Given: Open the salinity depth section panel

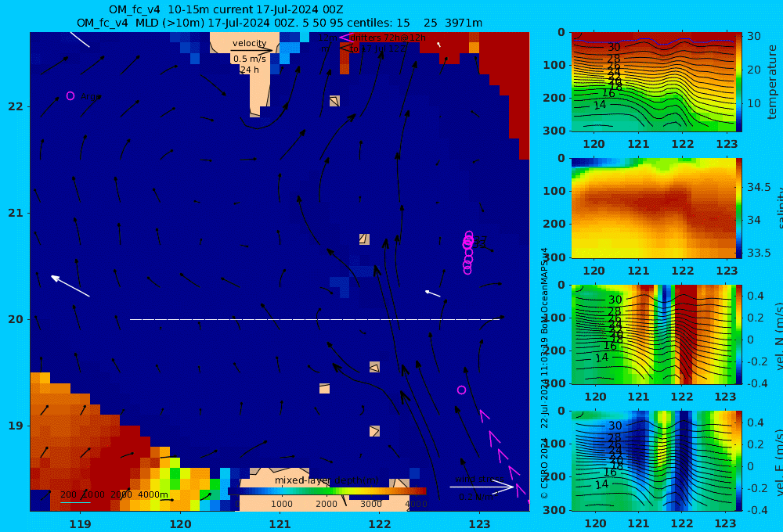Looking at the screenshot, I should point(653,208).
